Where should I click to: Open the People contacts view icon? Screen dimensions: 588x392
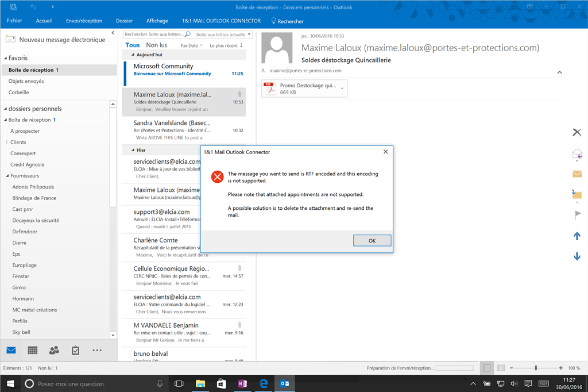click(54, 350)
